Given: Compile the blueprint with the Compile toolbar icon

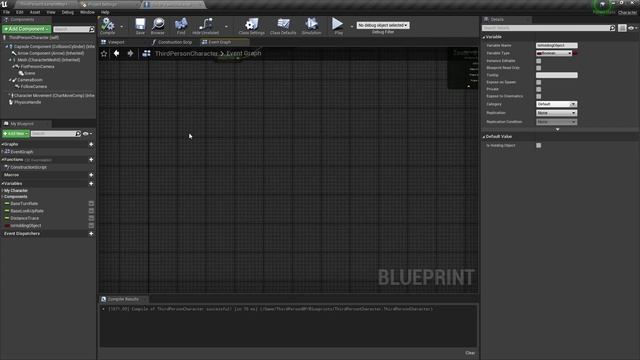Looking at the screenshot, I should point(108,26).
